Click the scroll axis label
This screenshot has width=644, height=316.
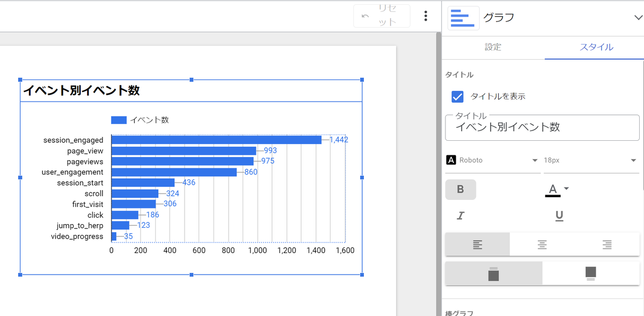[x=94, y=193]
